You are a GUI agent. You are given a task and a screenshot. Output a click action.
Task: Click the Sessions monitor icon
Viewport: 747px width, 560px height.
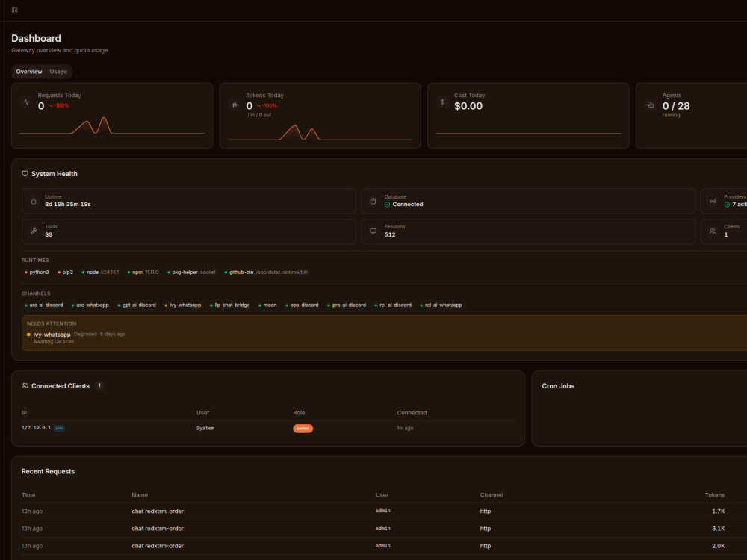click(x=373, y=231)
